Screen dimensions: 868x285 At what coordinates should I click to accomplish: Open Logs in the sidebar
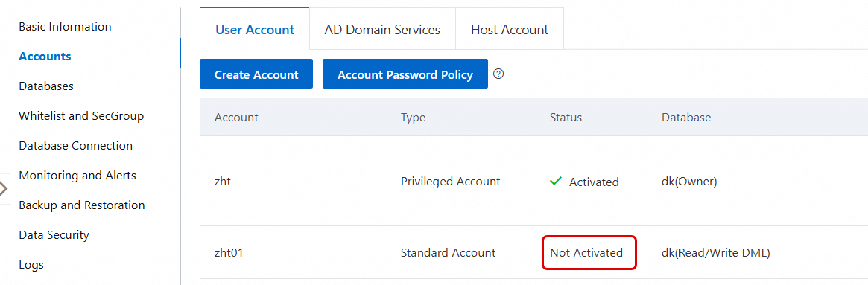[31, 265]
